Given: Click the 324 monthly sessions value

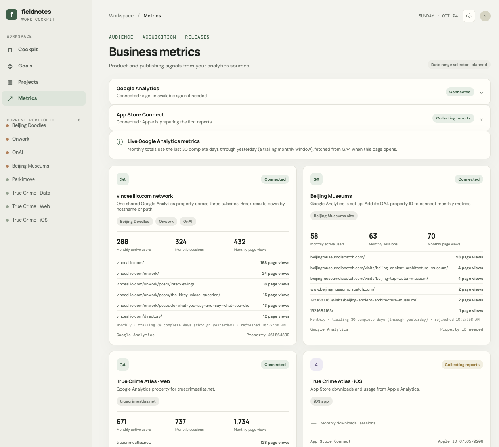Looking at the screenshot, I should click(x=181, y=241).
